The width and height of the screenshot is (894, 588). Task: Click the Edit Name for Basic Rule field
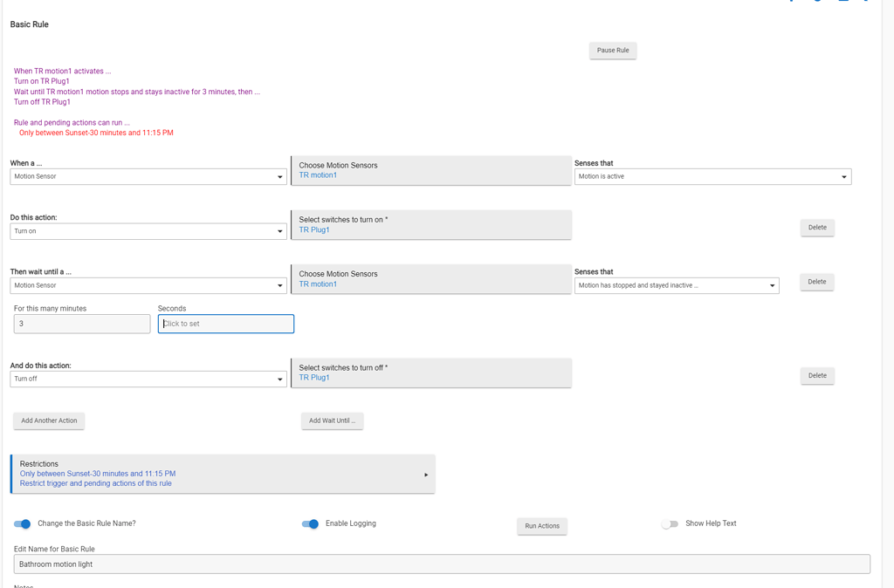click(x=442, y=564)
